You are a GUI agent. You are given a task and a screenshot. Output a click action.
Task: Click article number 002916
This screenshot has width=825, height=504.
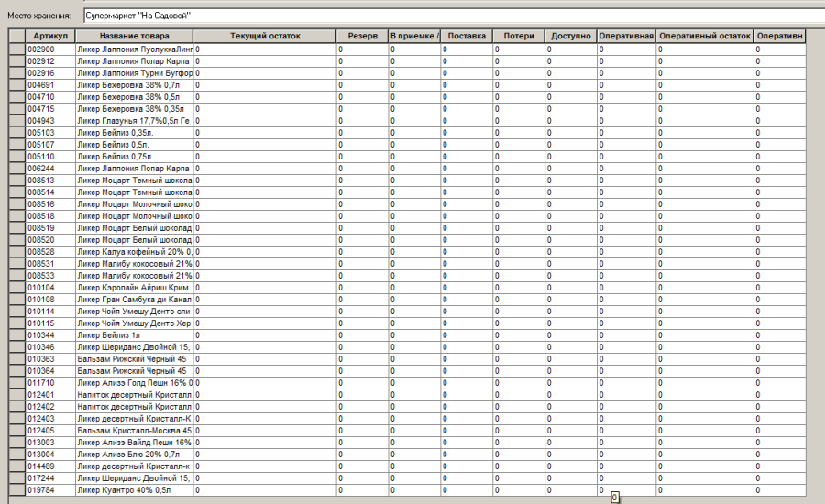(50, 73)
